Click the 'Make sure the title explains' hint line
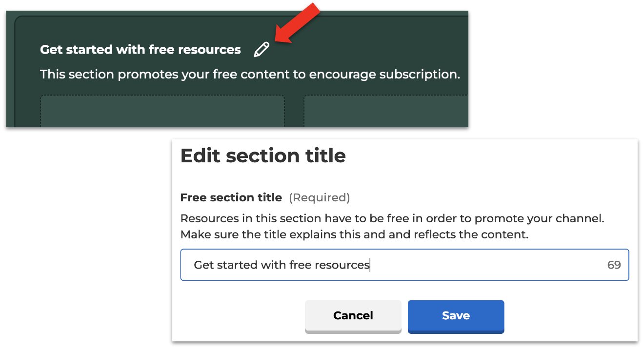644x349 pixels. 355,234
